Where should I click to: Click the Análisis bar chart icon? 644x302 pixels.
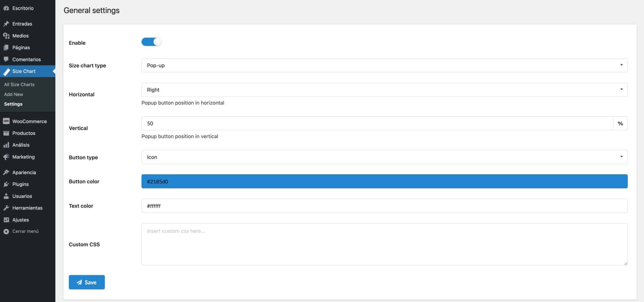pos(6,145)
